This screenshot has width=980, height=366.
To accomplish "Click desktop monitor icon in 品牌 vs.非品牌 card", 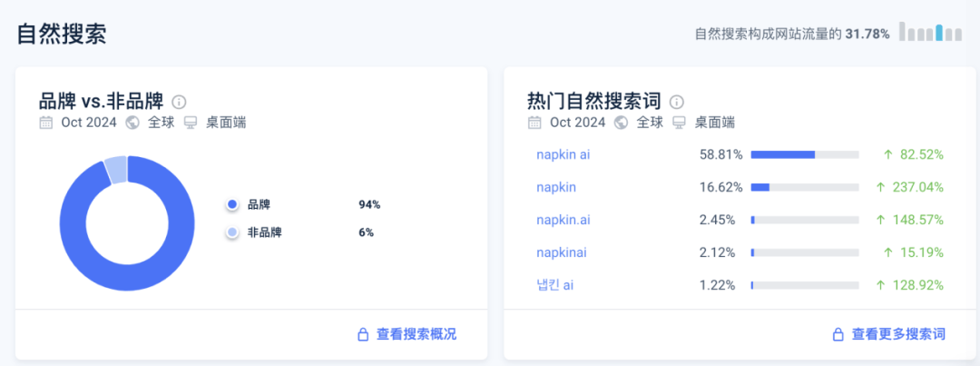I will (x=191, y=123).
